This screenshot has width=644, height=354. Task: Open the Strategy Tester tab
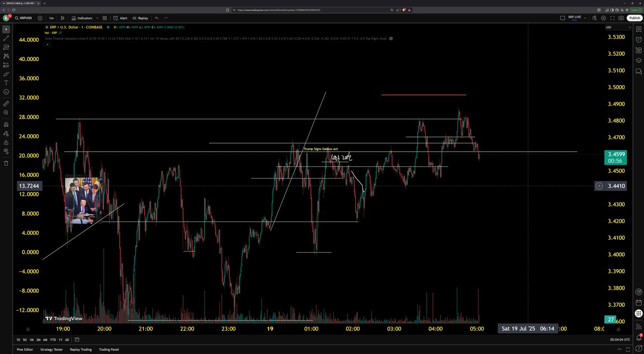point(52,350)
